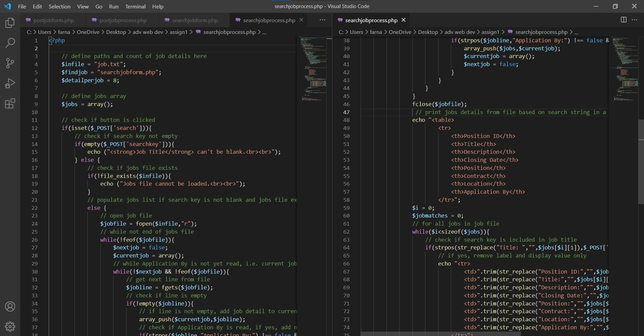The image size is (644, 336).
Task: Click left breadcrumb ellipsis symbol item
Action: click(x=264, y=32)
